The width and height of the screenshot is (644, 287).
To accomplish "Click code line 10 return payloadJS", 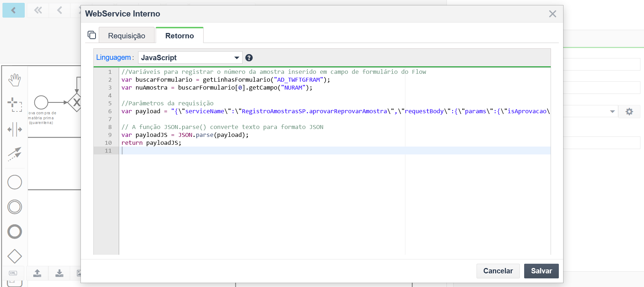I will [x=151, y=143].
